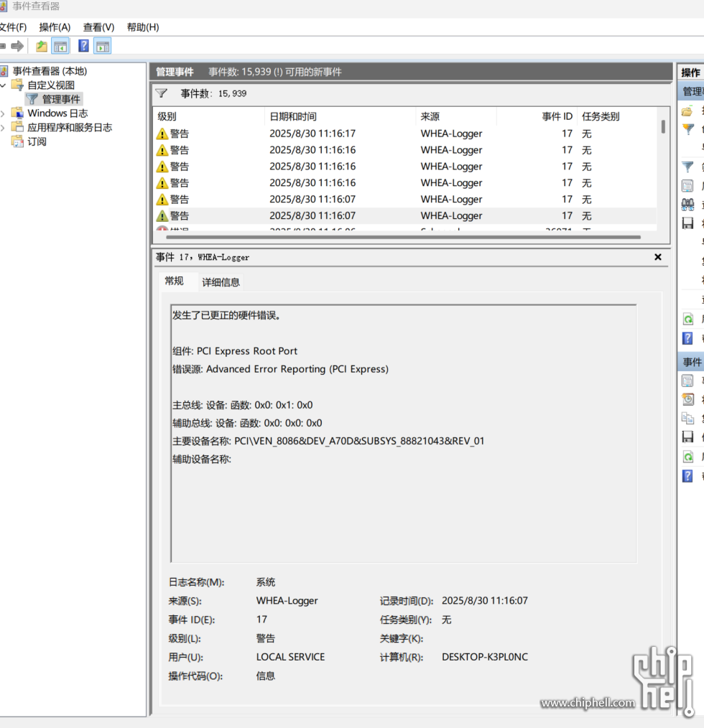Toggle the show/hide console tree toolbar icon
This screenshot has width=704, height=728.
click(x=61, y=46)
